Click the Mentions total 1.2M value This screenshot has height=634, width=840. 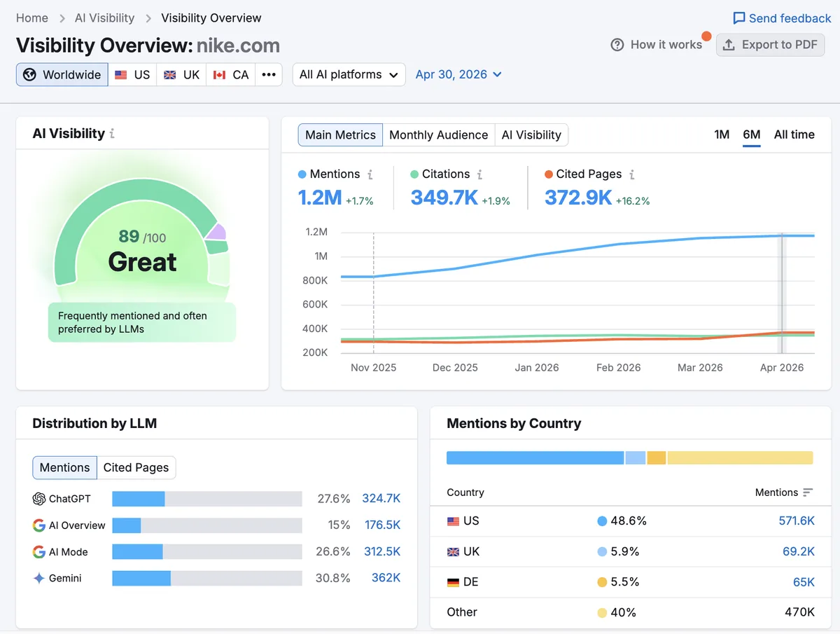click(x=320, y=198)
